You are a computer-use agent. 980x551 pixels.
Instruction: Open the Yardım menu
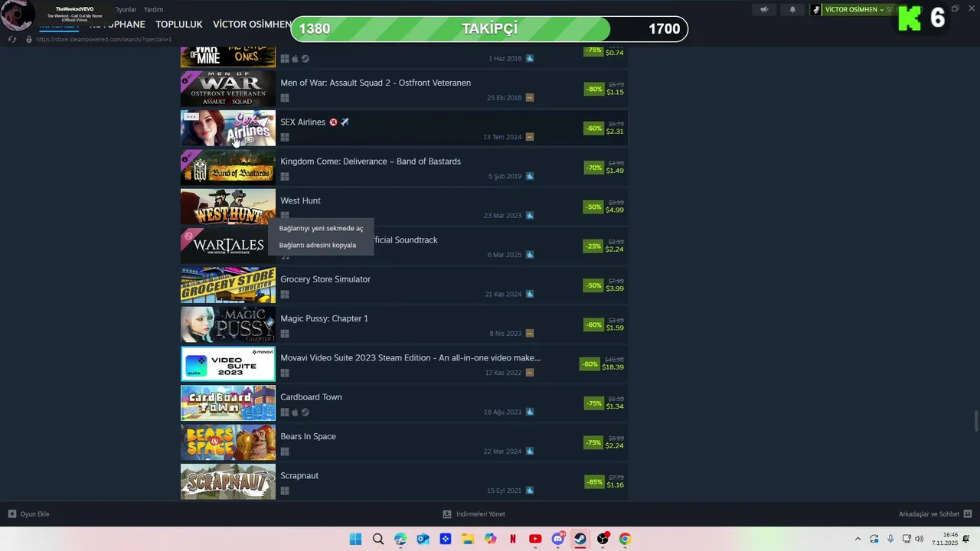[x=153, y=10]
